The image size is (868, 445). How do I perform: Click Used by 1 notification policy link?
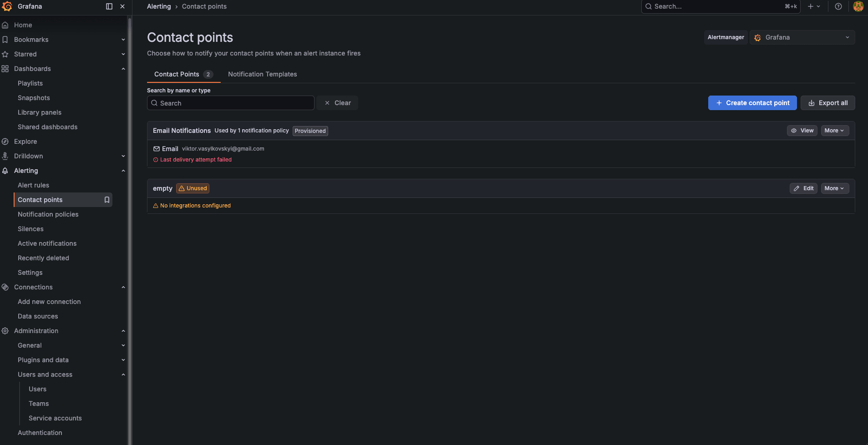252,131
